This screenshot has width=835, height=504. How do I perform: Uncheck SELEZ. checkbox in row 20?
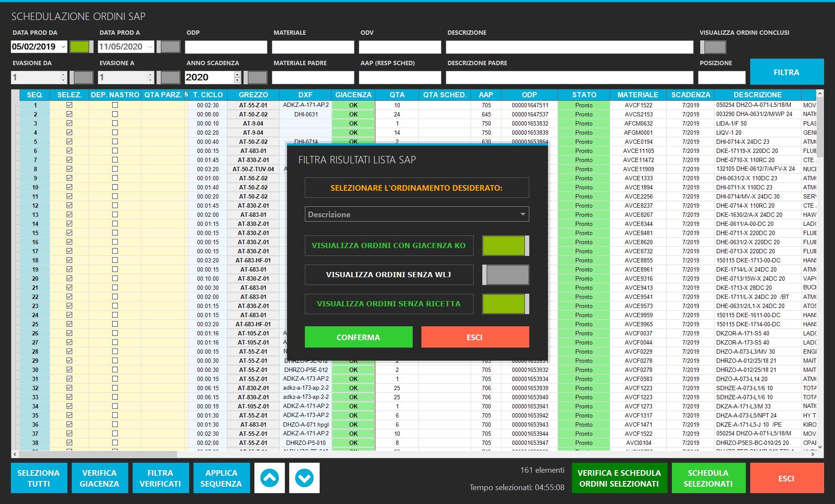coord(69,279)
